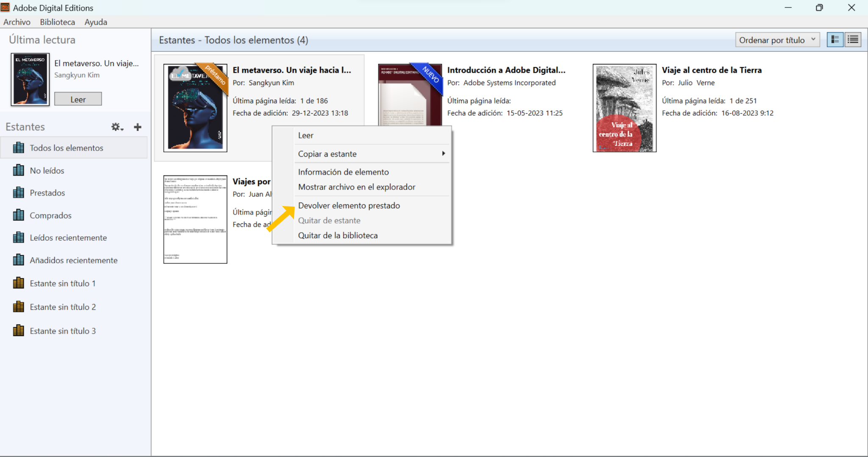Screen dimensions: 868x457
Task: Click title Viaje al centro de la Tierra
Action: tap(712, 70)
